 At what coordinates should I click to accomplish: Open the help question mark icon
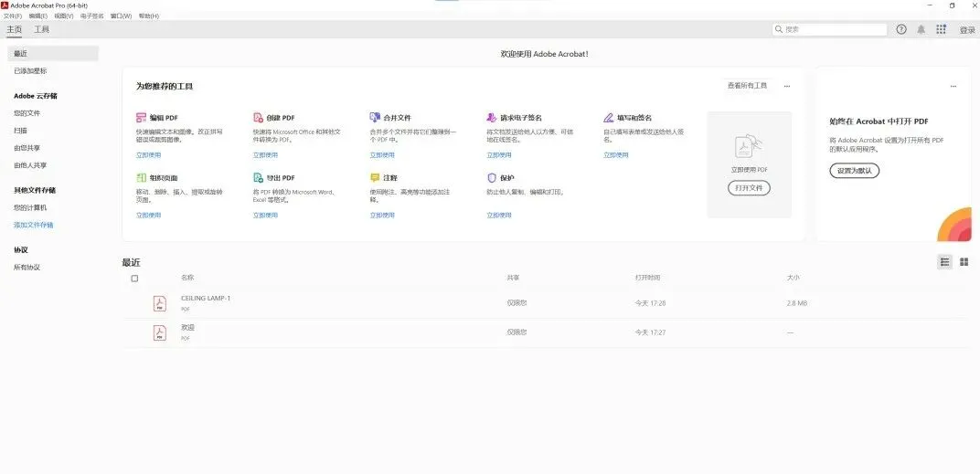click(901, 29)
